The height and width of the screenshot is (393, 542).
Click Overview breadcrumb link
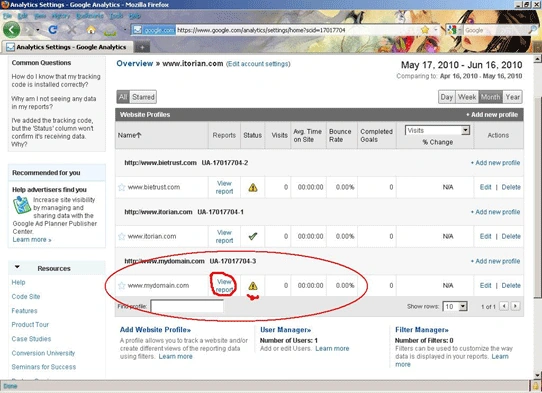click(134, 64)
